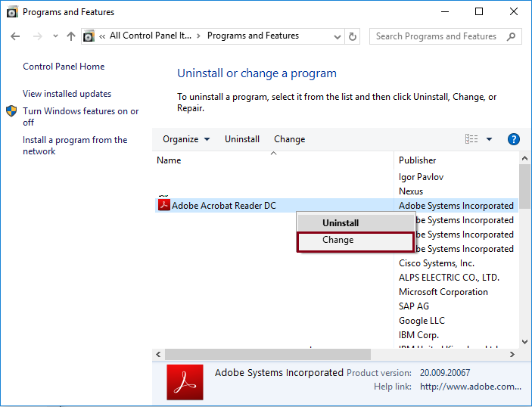Open the http://www.adobe.com help link
Image resolution: width=532 pixels, height=407 pixels.
(x=470, y=387)
